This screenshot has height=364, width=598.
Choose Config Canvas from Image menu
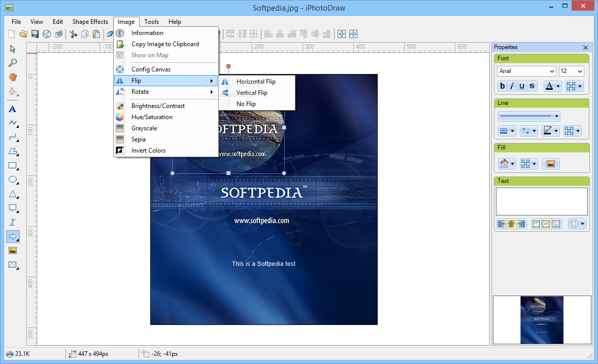pyautogui.click(x=166, y=69)
